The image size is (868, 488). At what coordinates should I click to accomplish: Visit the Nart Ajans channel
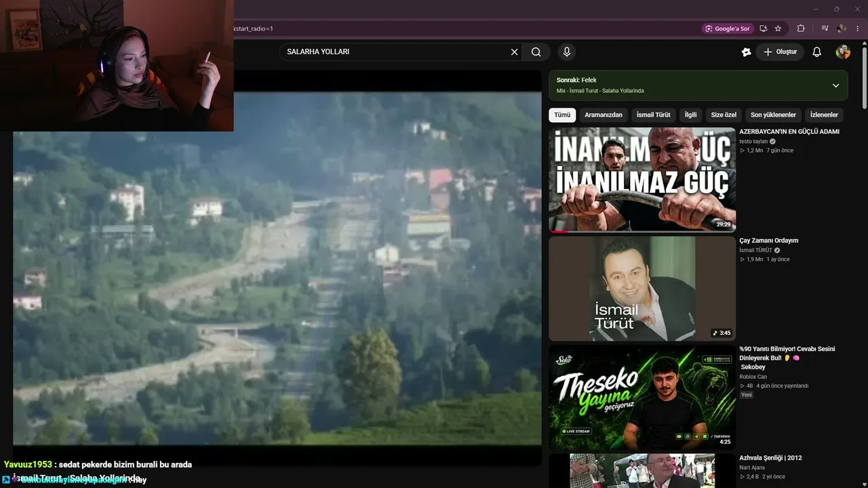point(752,468)
